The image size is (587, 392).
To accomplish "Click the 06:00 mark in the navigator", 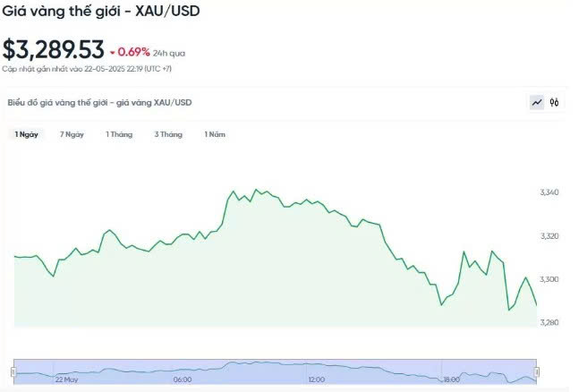I will (x=183, y=380).
